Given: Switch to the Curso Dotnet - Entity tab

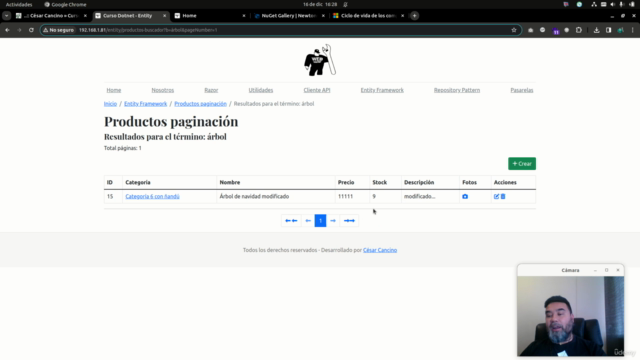Looking at the screenshot, I should [130, 16].
